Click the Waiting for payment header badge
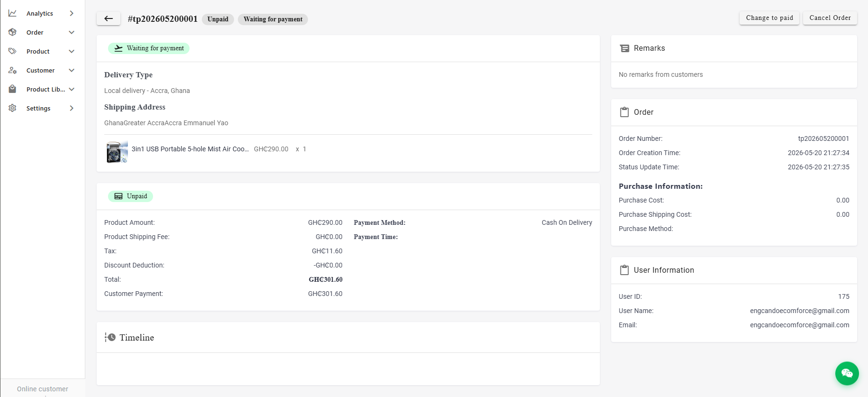 273,19
